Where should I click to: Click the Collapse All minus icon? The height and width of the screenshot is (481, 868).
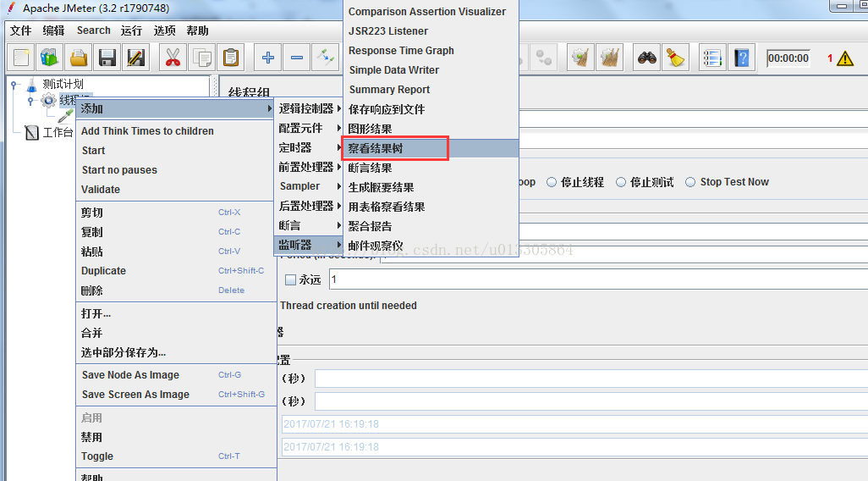[297, 58]
